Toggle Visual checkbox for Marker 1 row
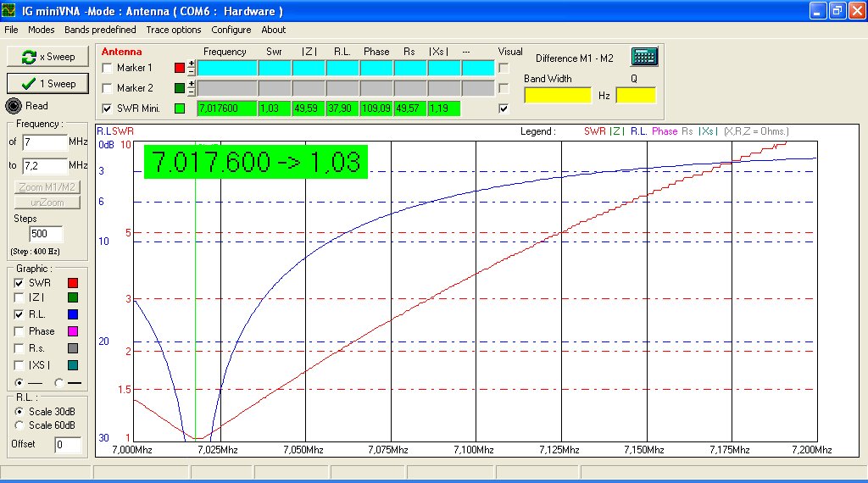 pyautogui.click(x=504, y=68)
